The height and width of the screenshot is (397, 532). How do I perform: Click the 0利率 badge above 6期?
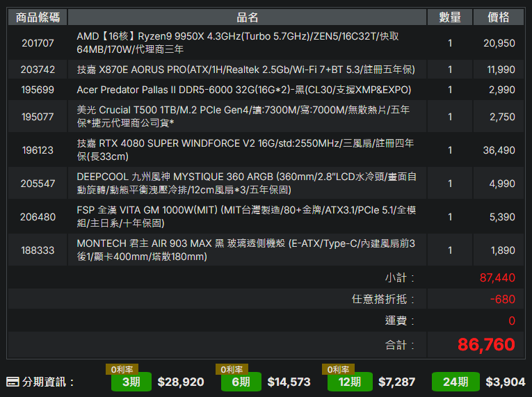(232, 369)
